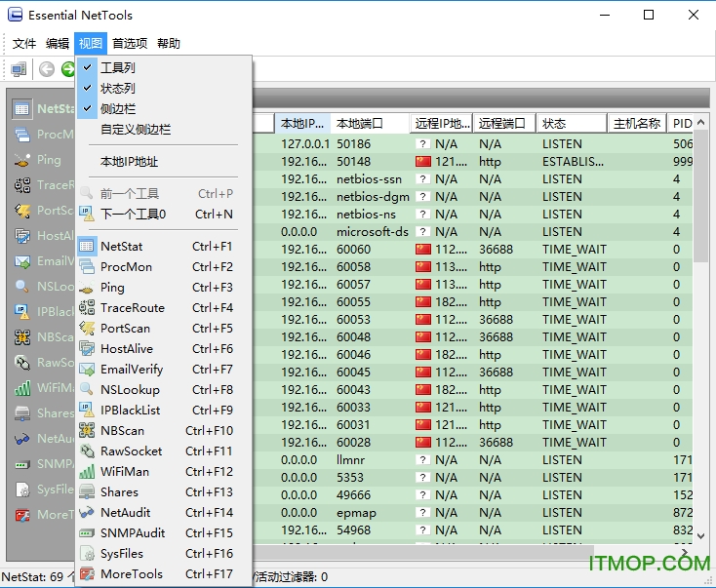
Task: Sort by 远程IP地 column header
Action: (442, 124)
